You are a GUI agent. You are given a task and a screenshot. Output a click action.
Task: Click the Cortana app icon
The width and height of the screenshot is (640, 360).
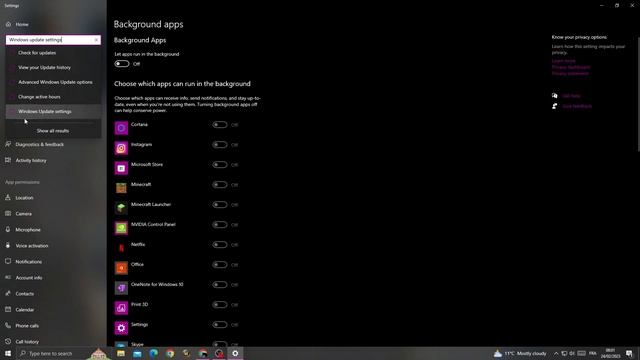pyautogui.click(x=121, y=128)
